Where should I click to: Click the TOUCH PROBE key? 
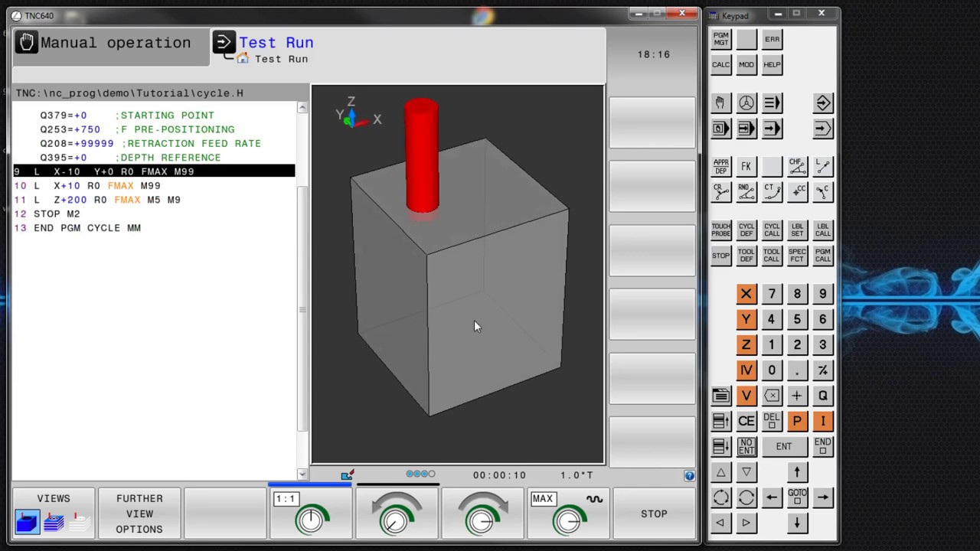pyautogui.click(x=720, y=230)
